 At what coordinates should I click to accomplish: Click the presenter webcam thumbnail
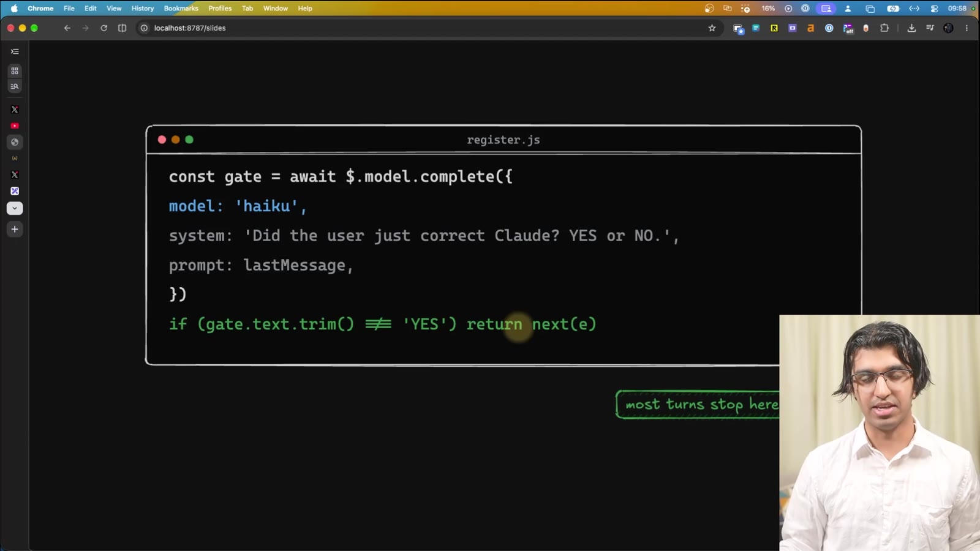[x=880, y=433]
